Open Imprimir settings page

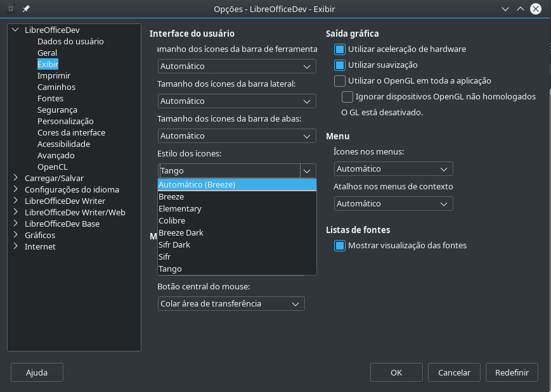pyautogui.click(x=54, y=75)
